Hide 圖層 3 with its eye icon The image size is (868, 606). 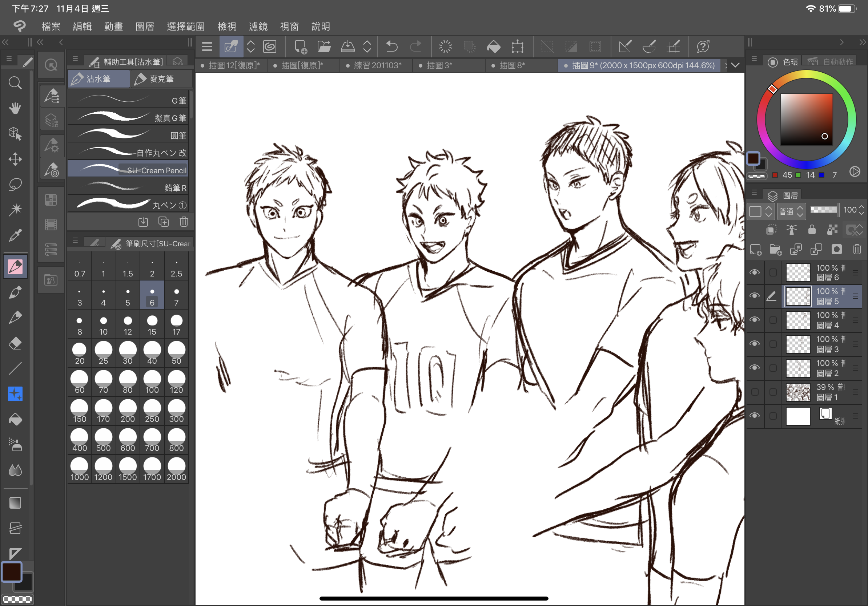click(755, 344)
